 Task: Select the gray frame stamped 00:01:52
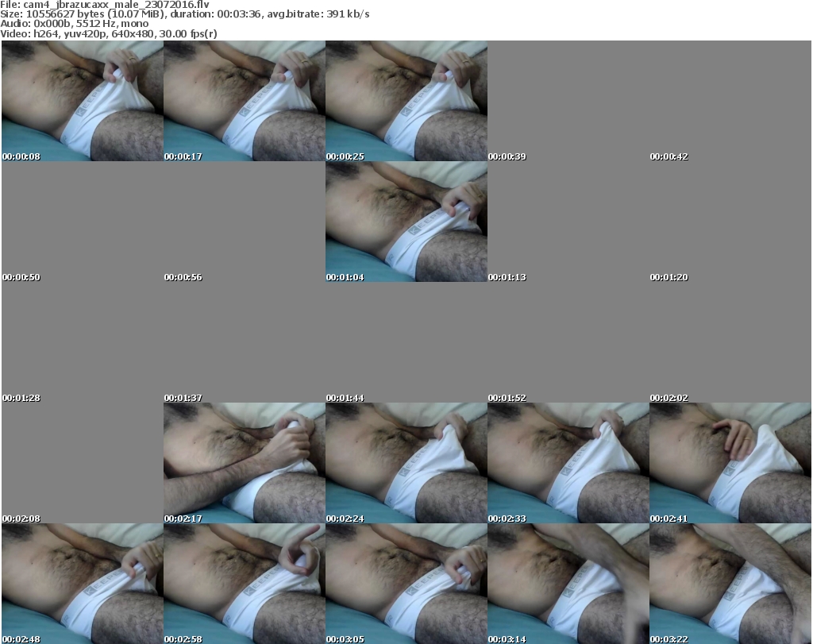(x=568, y=343)
